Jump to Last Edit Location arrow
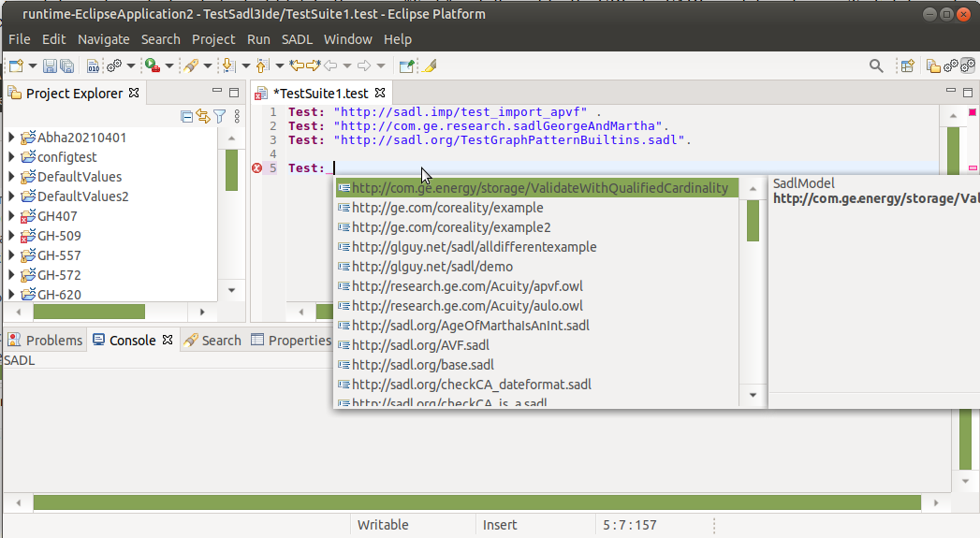Screen dimensions: 980x538 297,65
